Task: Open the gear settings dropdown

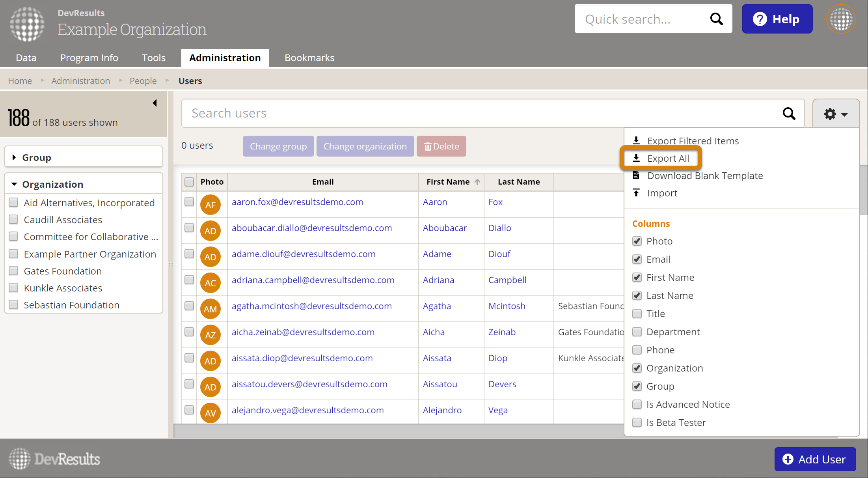Action: [836, 114]
